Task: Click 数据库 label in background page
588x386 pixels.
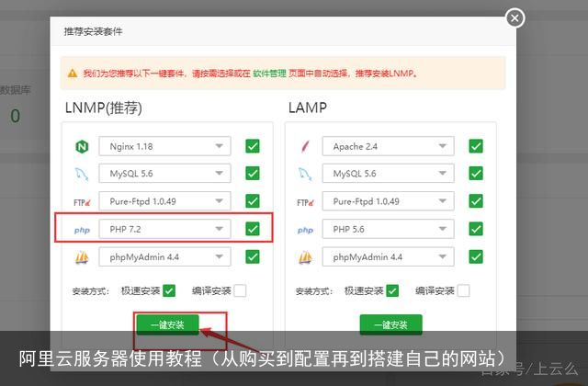Action: point(15,90)
